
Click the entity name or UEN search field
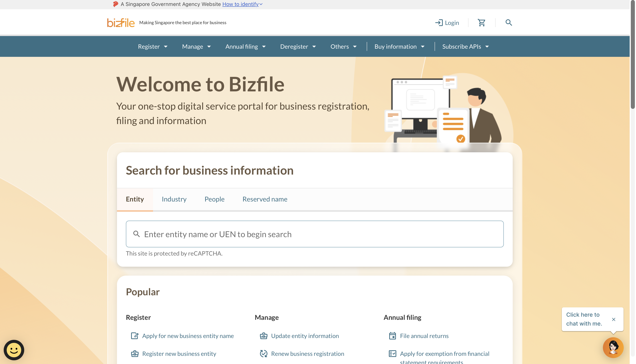pos(315,234)
